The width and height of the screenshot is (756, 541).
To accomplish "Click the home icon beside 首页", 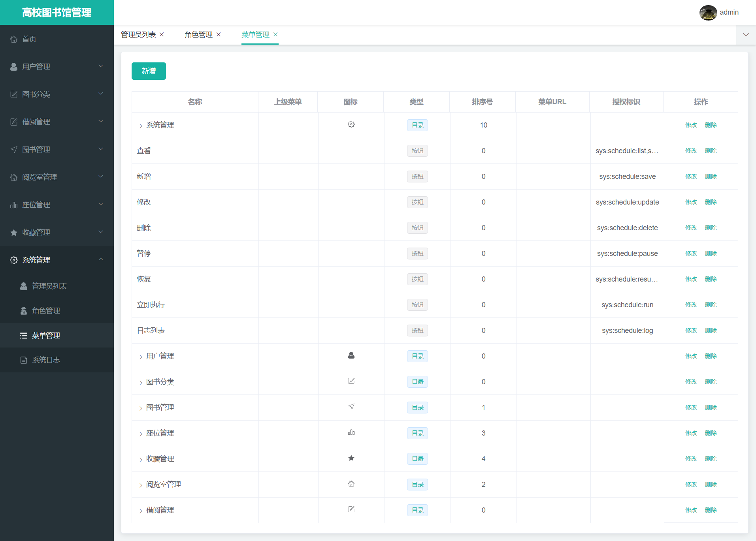I will point(14,39).
